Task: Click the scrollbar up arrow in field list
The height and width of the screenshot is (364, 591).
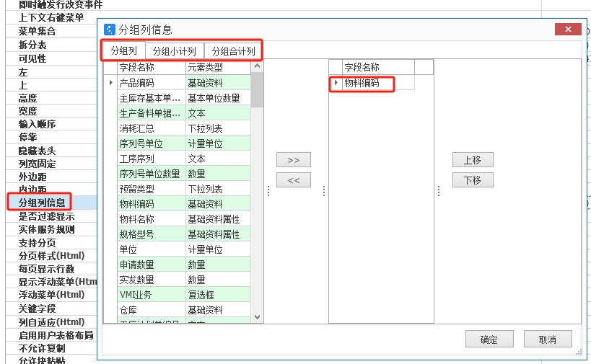Action: pyautogui.click(x=257, y=67)
